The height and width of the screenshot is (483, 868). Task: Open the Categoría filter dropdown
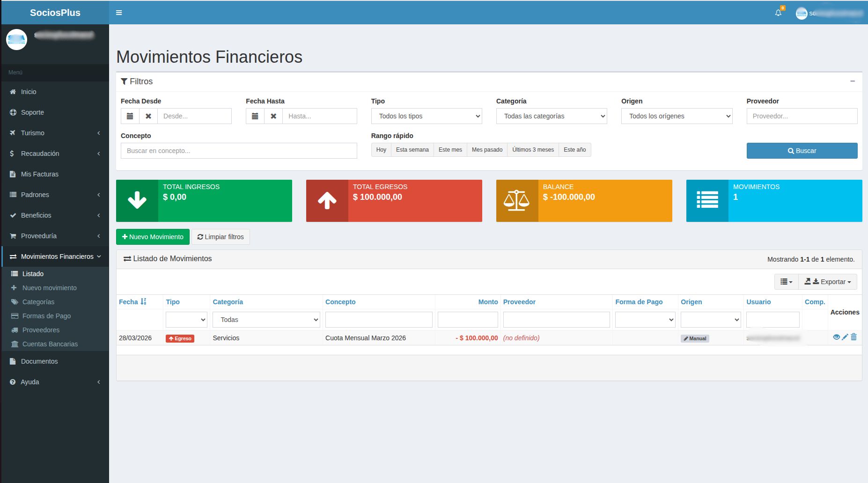click(x=551, y=116)
